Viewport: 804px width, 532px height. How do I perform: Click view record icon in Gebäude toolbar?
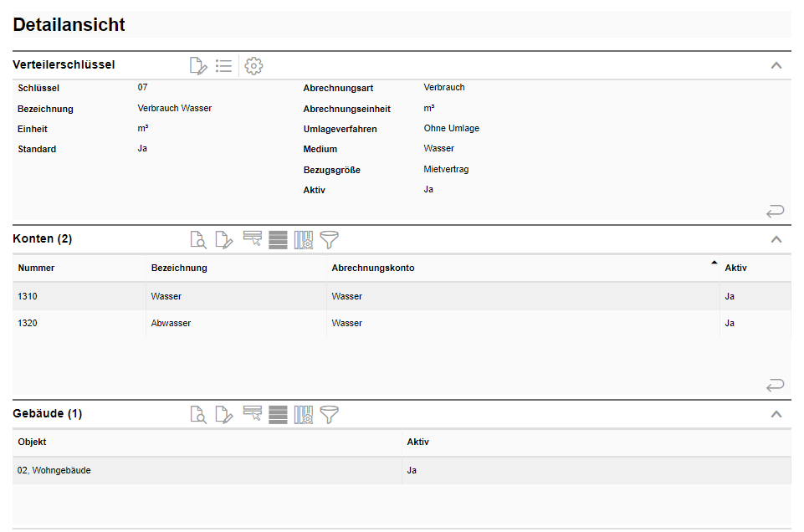198,414
